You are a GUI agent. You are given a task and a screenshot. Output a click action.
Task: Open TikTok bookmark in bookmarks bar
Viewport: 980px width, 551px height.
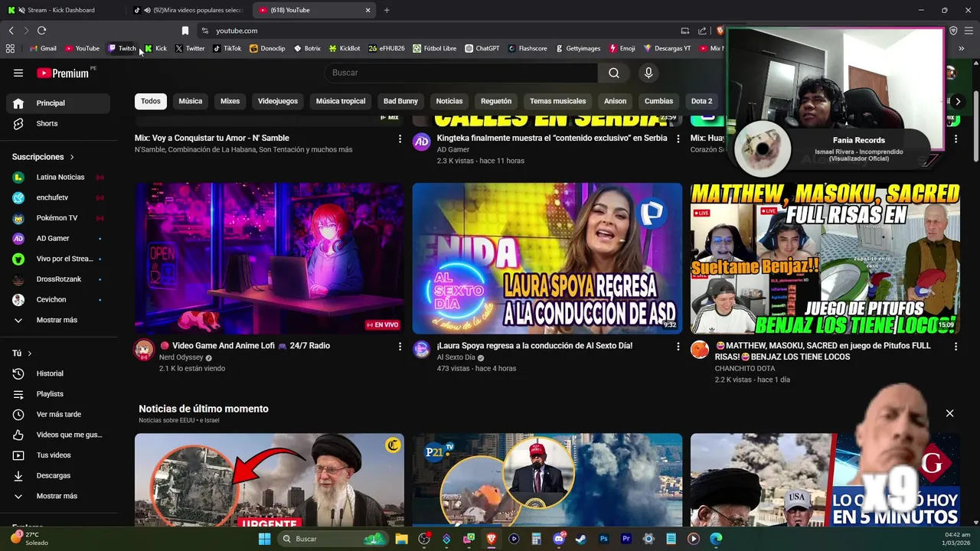[227, 48]
